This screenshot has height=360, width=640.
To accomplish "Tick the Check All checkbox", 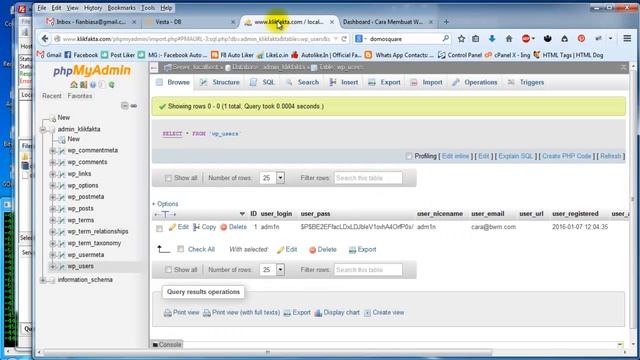I will pos(180,249).
